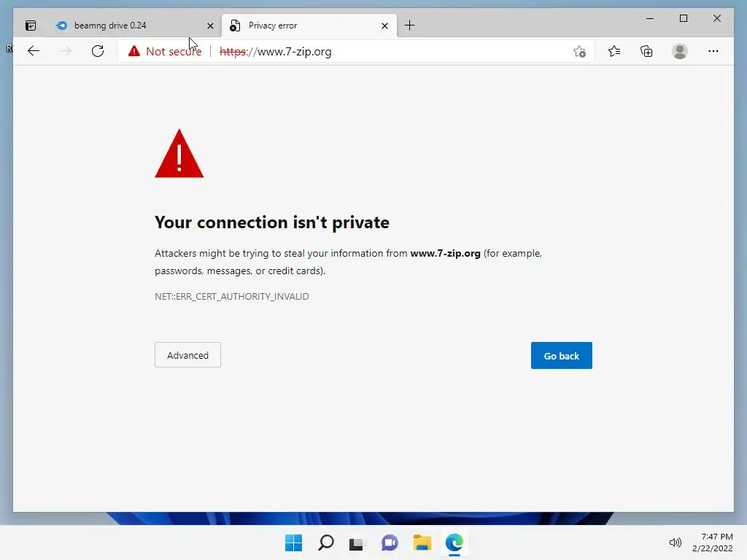This screenshot has width=747, height=560.
Task: Open Task View on the taskbar
Action: click(x=357, y=542)
